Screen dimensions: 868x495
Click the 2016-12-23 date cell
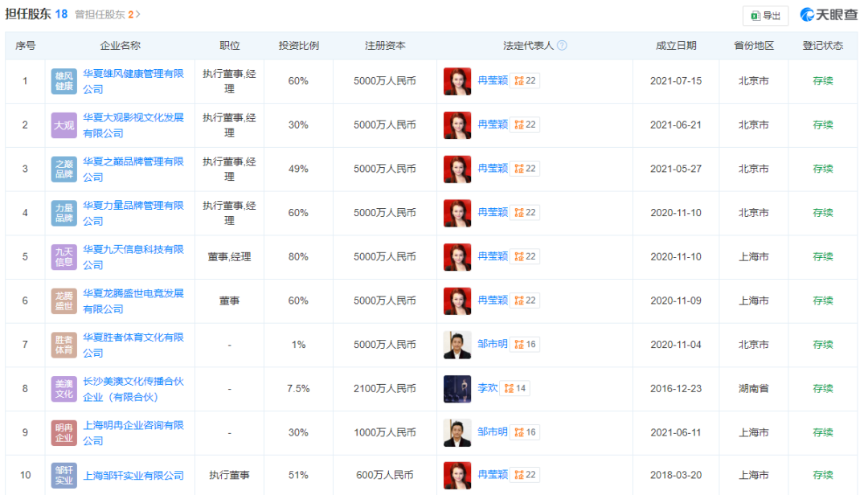(676, 389)
